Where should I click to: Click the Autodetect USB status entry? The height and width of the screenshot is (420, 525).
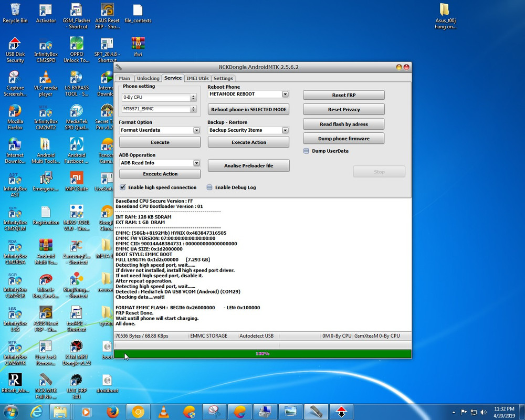[257, 335]
